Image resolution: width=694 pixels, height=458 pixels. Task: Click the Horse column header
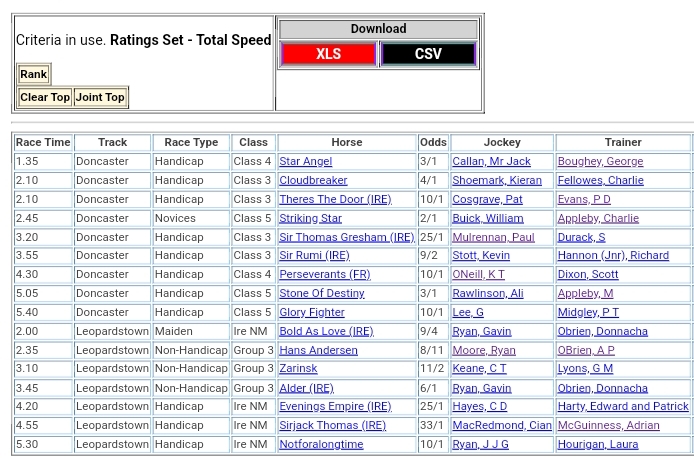tap(346, 143)
